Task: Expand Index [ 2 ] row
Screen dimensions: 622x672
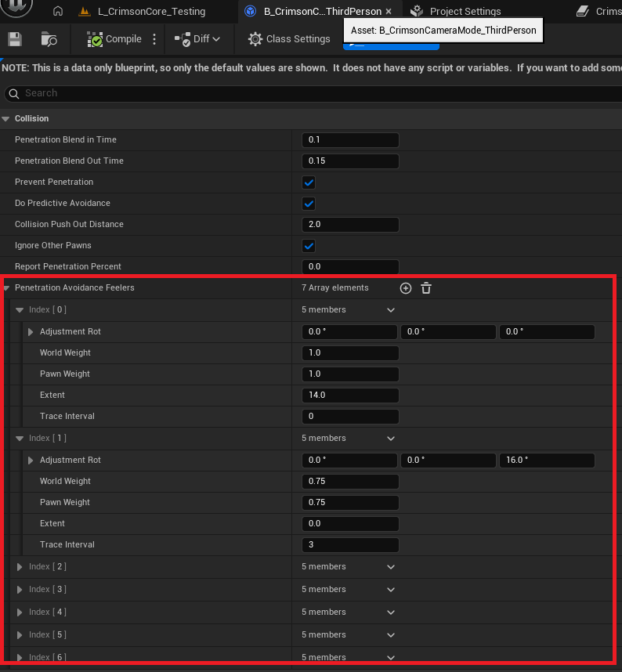Action: (x=20, y=567)
